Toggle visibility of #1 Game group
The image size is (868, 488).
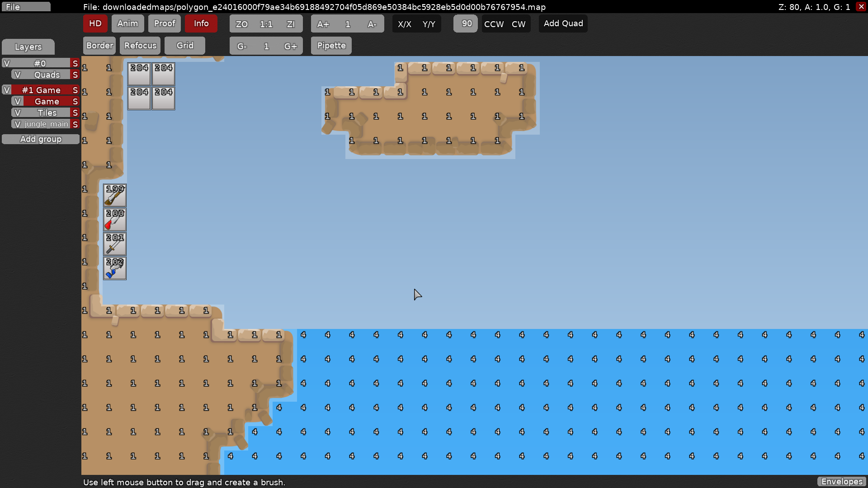pos(6,90)
